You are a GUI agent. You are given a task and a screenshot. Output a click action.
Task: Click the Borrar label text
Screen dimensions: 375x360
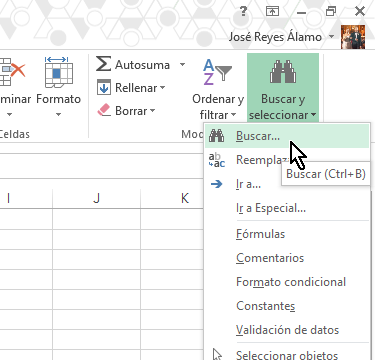pos(131,111)
